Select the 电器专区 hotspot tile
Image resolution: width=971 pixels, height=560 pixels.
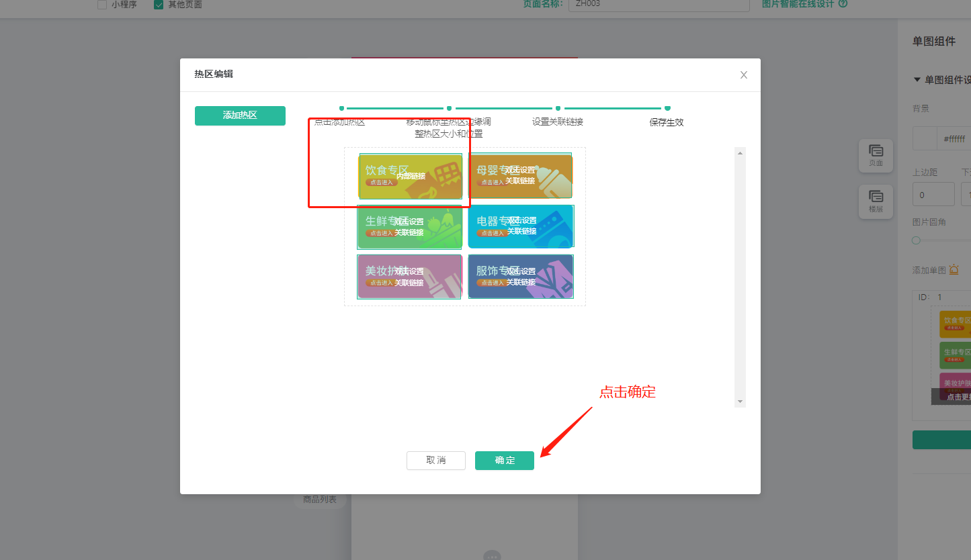pyautogui.click(x=521, y=226)
